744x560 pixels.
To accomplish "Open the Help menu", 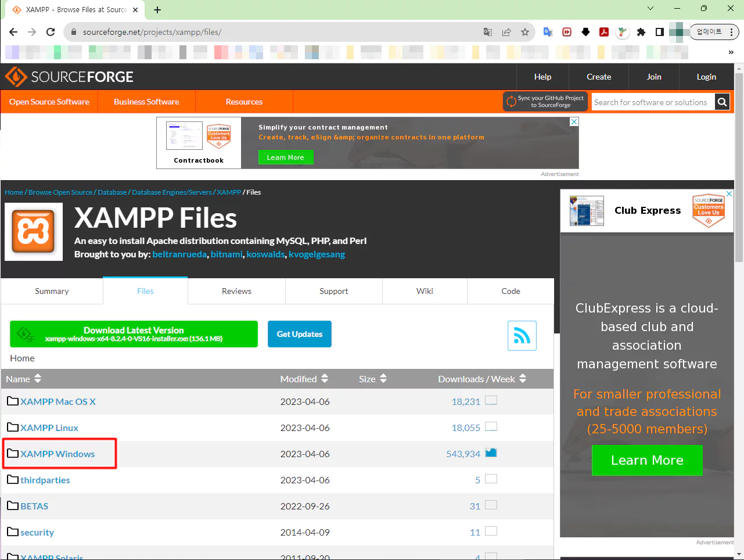I will click(542, 77).
